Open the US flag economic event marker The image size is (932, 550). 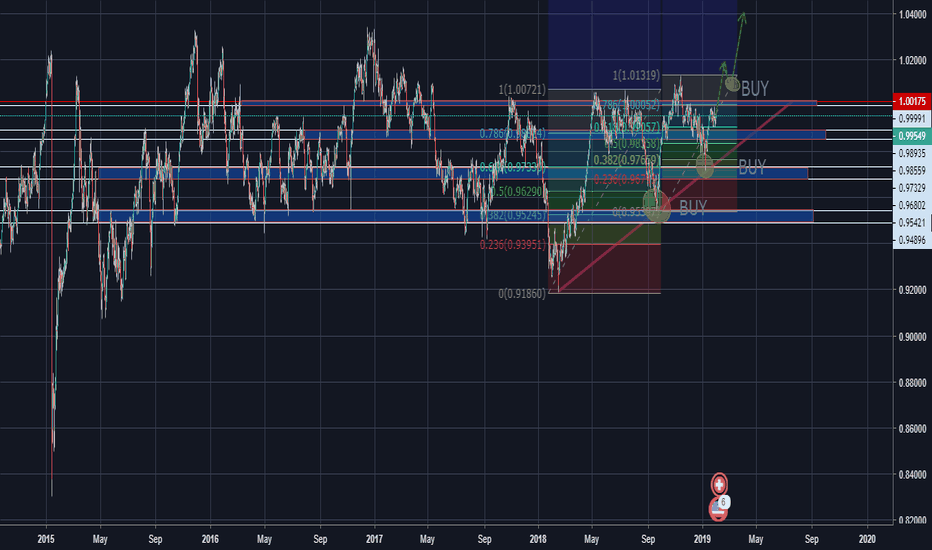click(717, 511)
